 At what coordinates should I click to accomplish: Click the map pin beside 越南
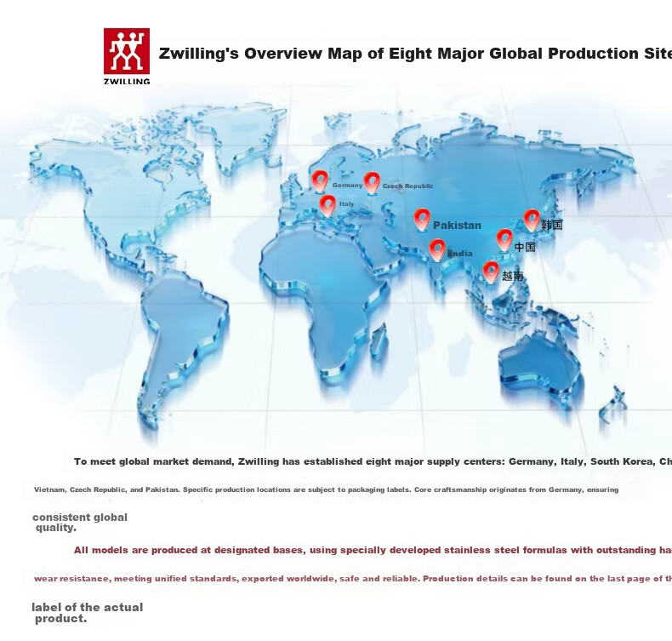point(491,272)
